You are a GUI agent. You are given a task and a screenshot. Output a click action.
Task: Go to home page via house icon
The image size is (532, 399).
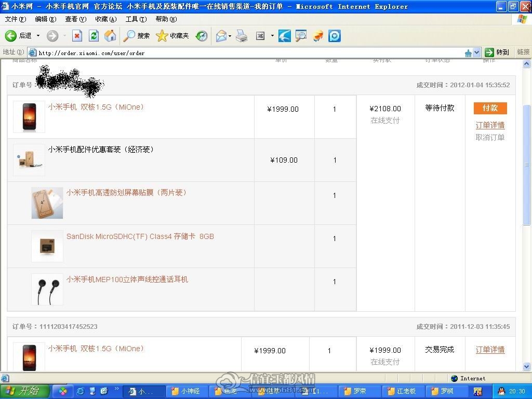click(110, 36)
